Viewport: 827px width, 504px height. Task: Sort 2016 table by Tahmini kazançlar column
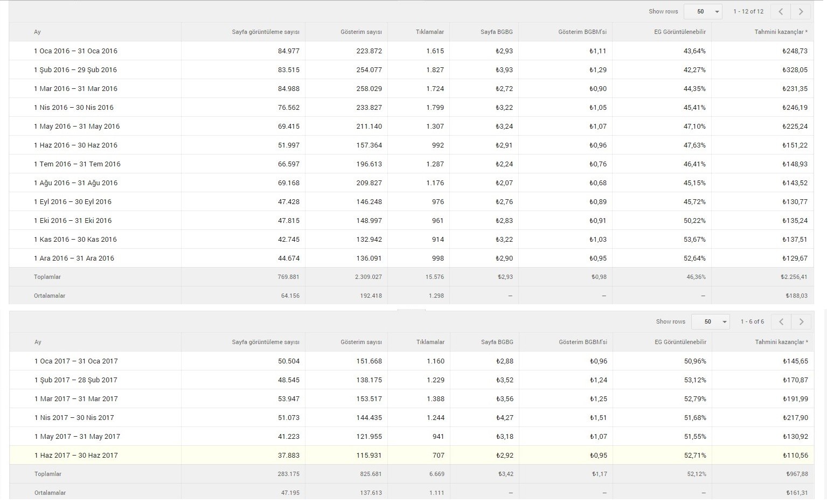[781, 32]
